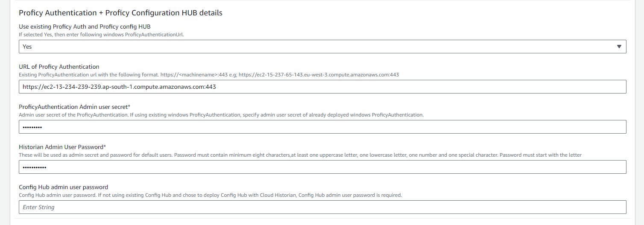Click the Enter String placeholder text

coord(38,207)
